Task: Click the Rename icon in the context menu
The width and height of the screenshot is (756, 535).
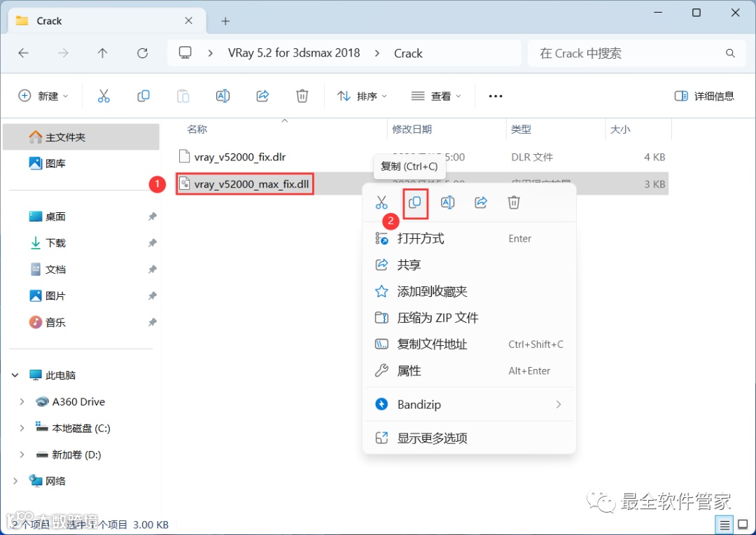Action: (447, 202)
